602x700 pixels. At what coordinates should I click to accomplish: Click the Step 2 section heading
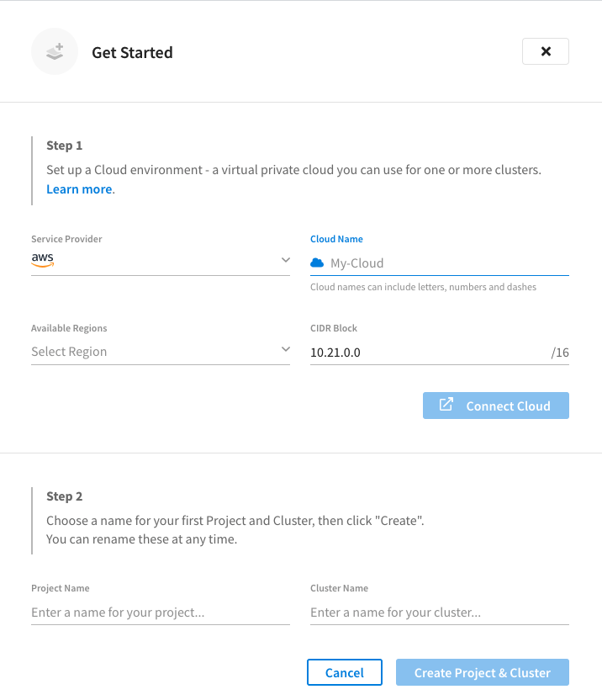(64, 496)
